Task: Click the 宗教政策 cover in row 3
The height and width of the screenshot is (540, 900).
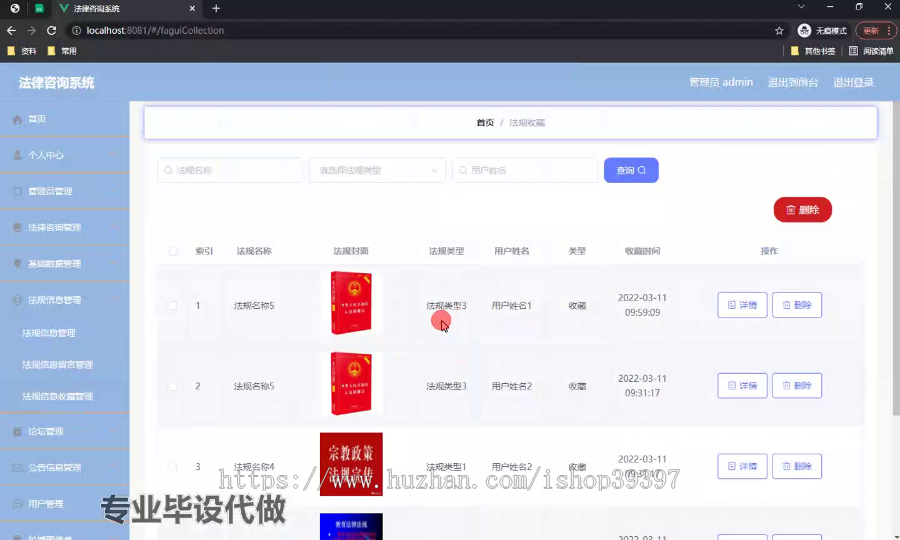Action: tap(351, 464)
